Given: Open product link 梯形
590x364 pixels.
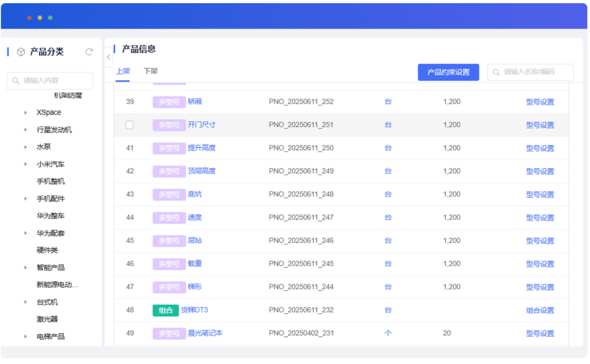Looking at the screenshot, I should click(194, 287).
